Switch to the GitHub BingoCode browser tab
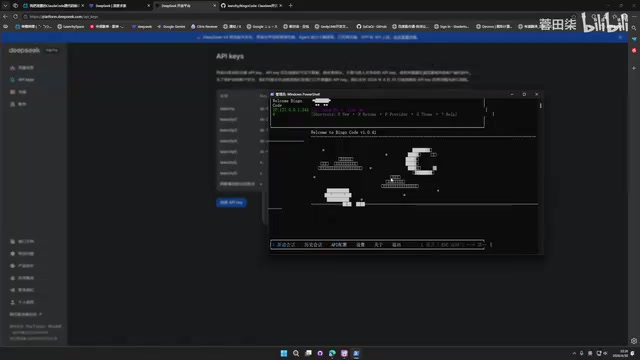The width and height of the screenshot is (640, 360). click(252, 6)
